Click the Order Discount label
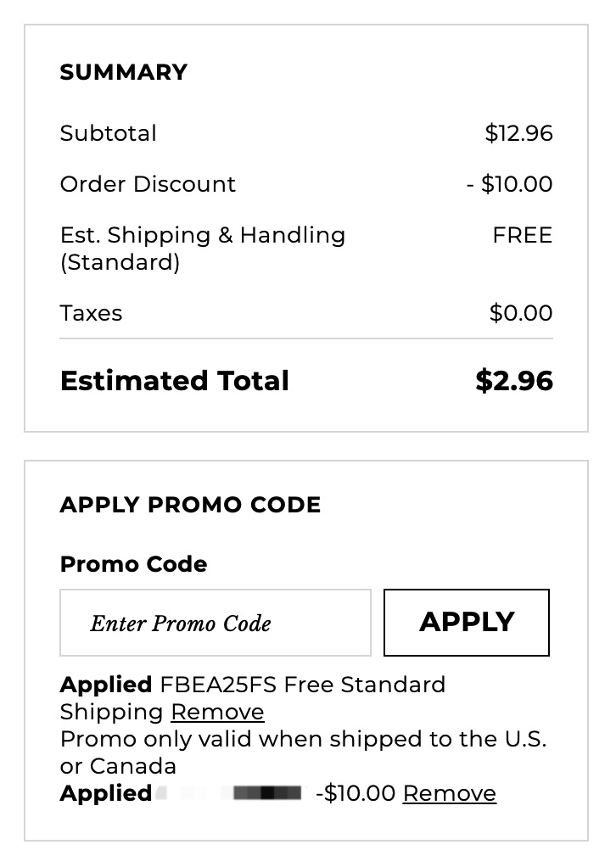The height and width of the screenshot is (867, 616). click(x=148, y=184)
